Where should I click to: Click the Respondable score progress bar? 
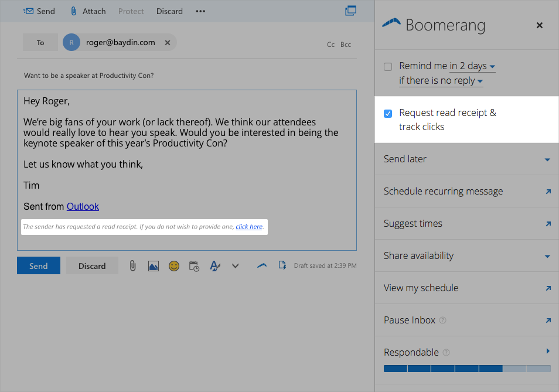pyautogui.click(x=467, y=369)
